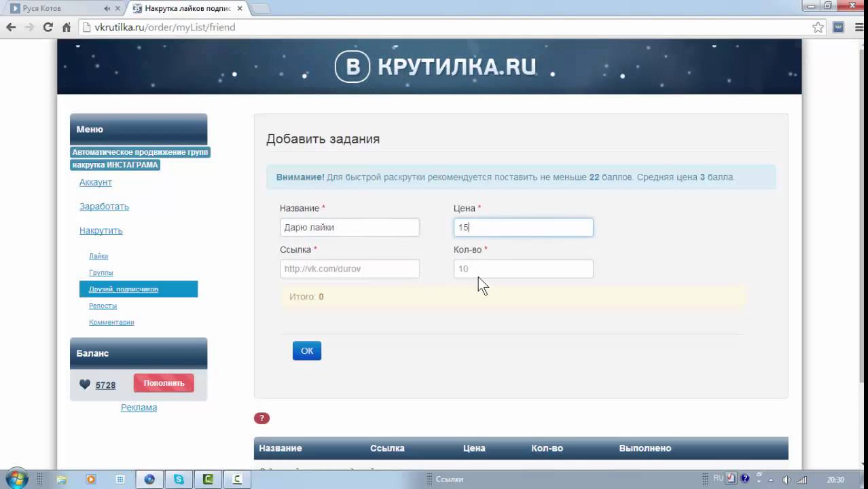Open the Заработать menu item
Viewport: 868px width, 489px height.
[x=104, y=206]
